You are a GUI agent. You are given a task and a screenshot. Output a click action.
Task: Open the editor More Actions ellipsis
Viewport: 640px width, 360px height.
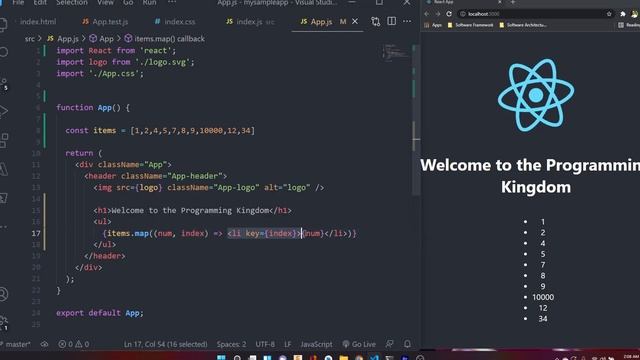[x=407, y=21]
